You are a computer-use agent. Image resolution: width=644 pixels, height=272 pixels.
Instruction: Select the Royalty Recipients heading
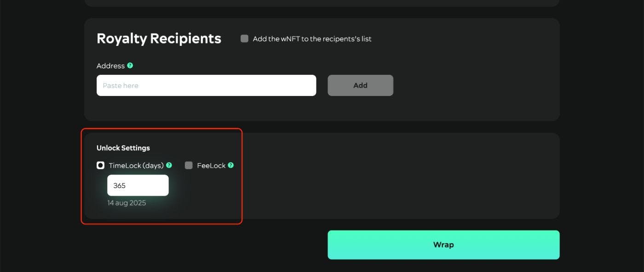(159, 39)
